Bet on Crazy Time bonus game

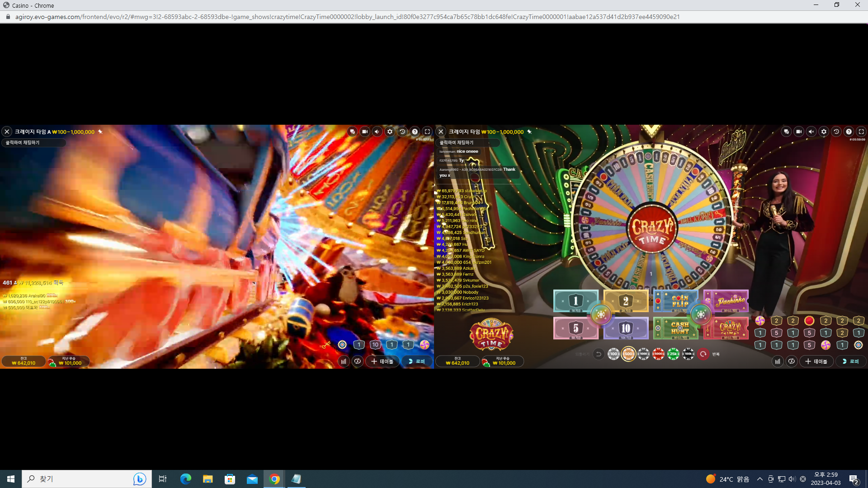(726, 328)
